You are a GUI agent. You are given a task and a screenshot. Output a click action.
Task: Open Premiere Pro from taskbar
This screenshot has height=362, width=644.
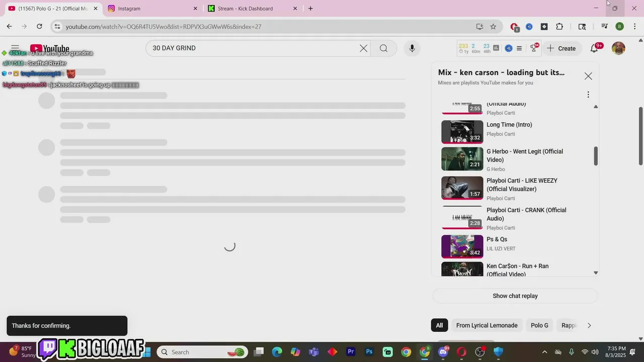point(351,352)
